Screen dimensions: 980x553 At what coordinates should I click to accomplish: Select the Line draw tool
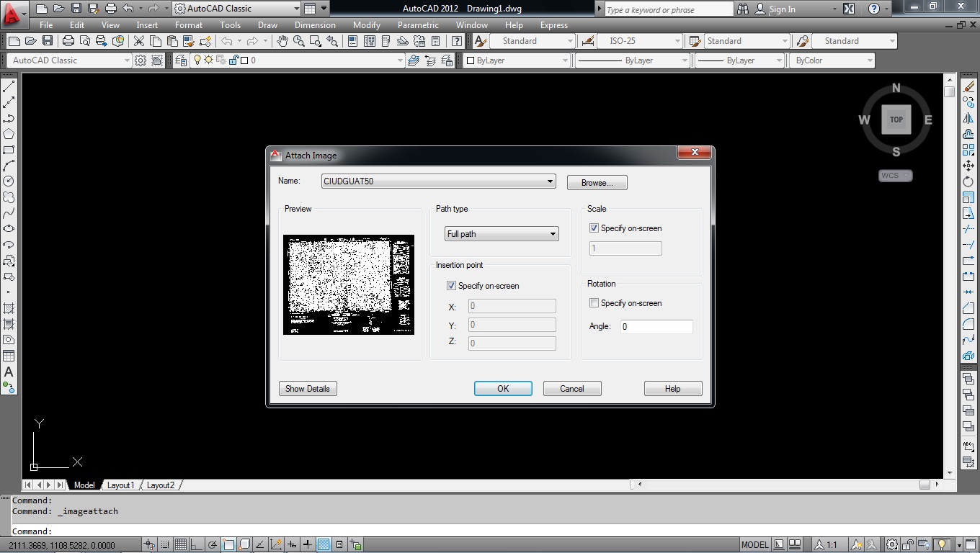click(9, 86)
